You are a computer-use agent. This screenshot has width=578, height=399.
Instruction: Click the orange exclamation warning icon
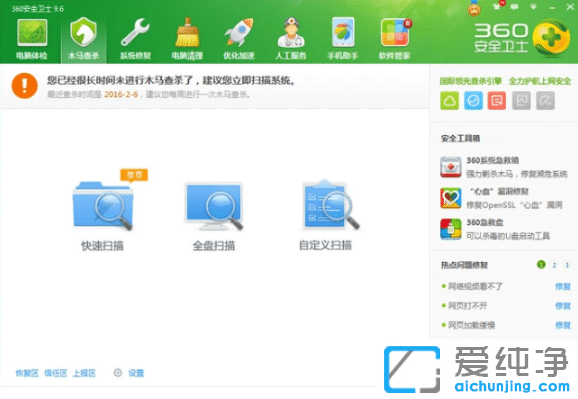[x=24, y=86]
